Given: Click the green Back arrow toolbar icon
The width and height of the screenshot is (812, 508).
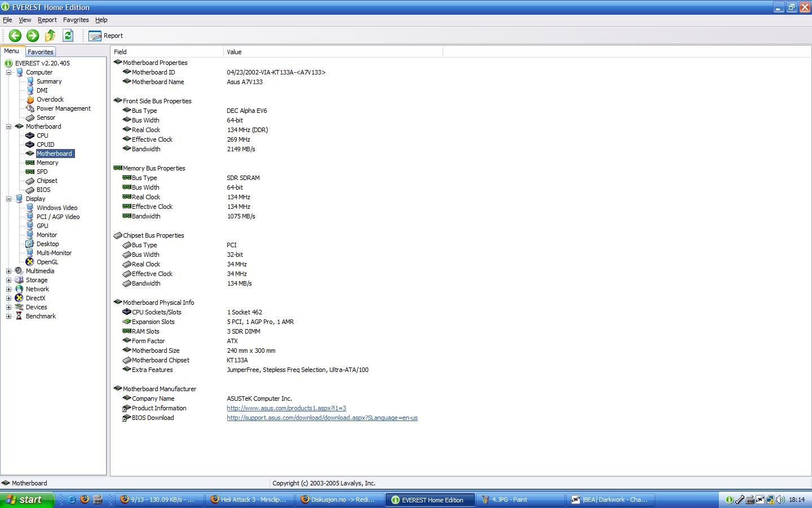Looking at the screenshot, I should point(15,36).
